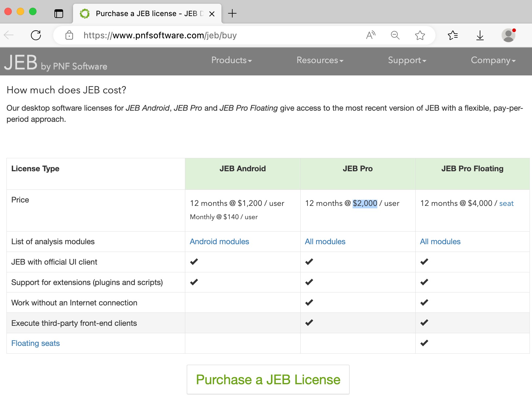Reload the page with refresh icon
Image resolution: width=532 pixels, height=400 pixels.
[x=36, y=35]
